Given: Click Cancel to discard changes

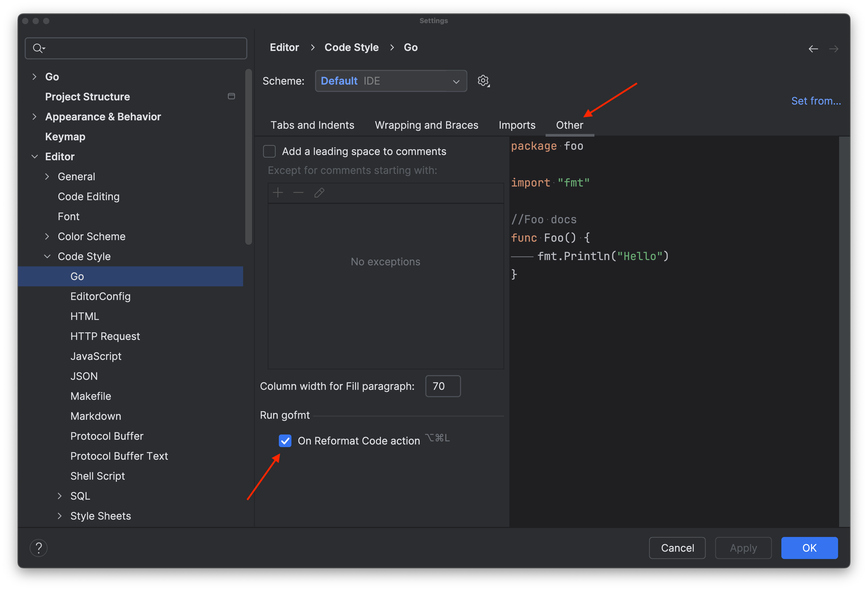Looking at the screenshot, I should pos(677,548).
